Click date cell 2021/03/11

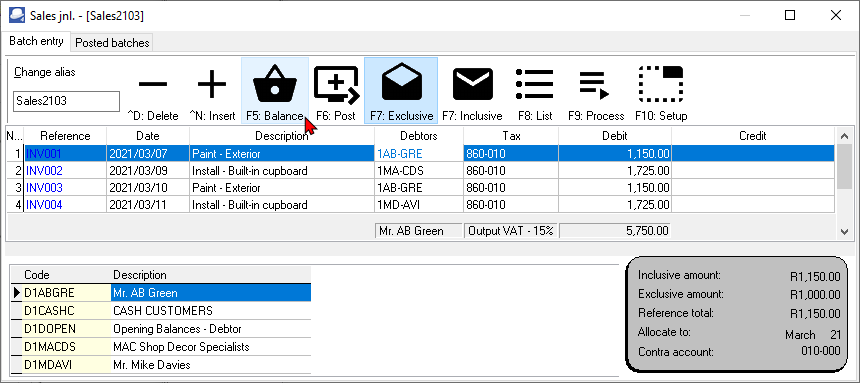[x=148, y=205]
